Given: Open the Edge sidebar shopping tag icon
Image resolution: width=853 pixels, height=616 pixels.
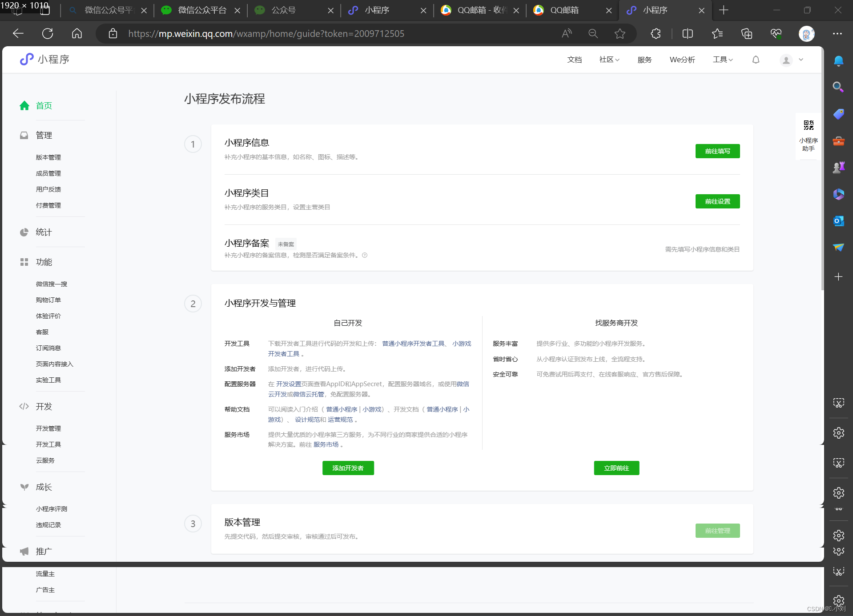Looking at the screenshot, I should [838, 114].
